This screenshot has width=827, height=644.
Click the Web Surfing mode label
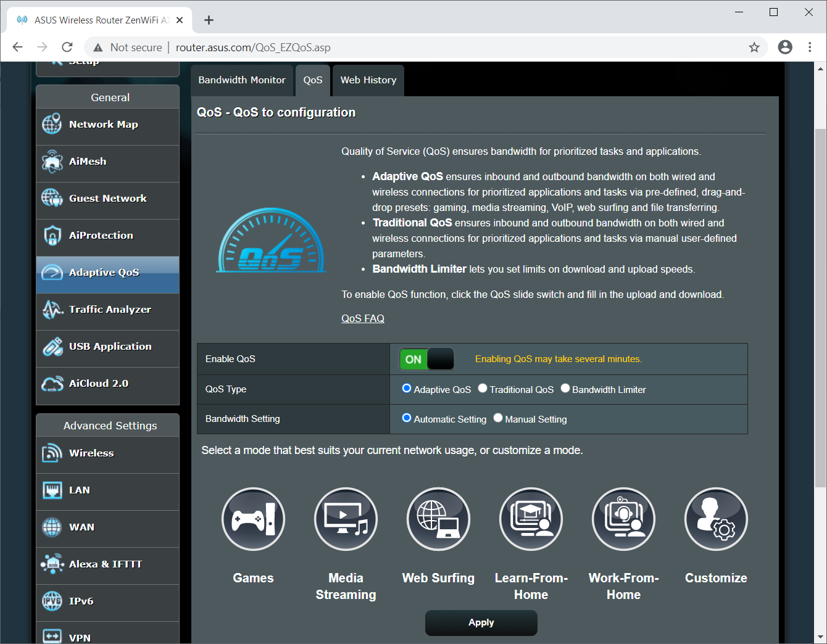438,578
